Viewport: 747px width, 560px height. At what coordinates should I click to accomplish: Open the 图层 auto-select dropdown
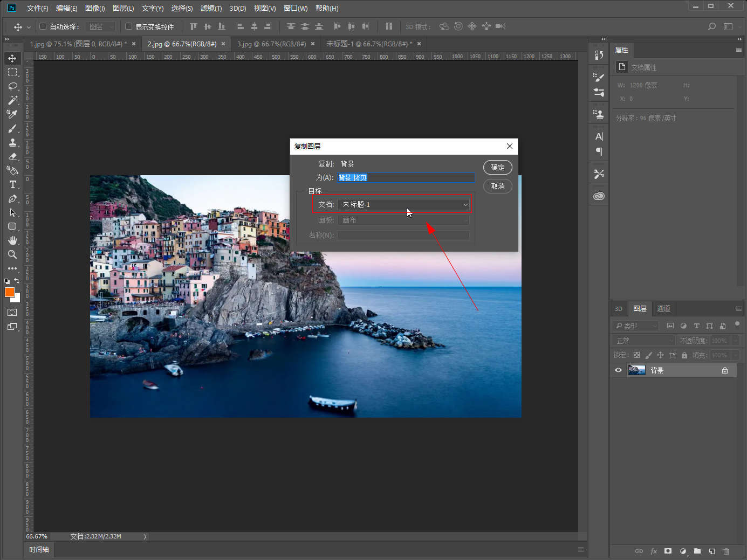tap(100, 26)
